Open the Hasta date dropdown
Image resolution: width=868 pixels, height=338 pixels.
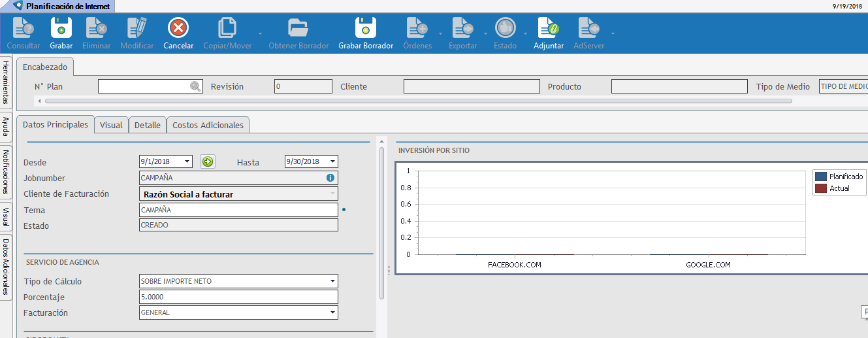[x=332, y=161]
